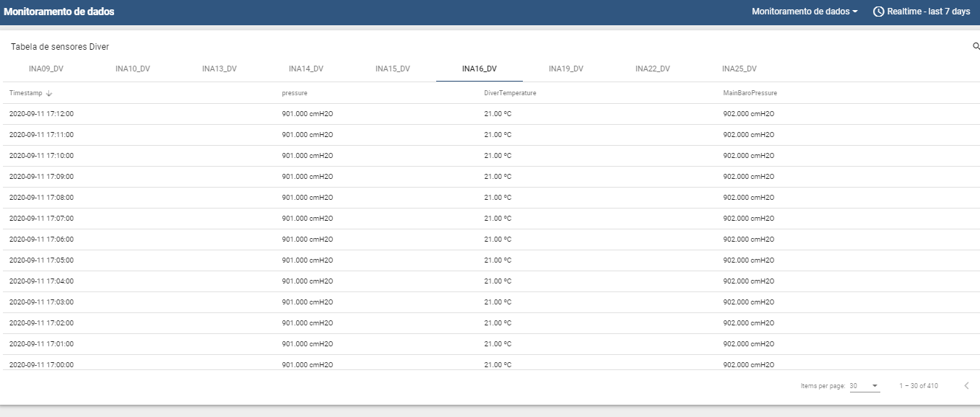Select timestamp 2020-09-11 17:04:00
980x417 pixels.
pyautogui.click(x=41, y=281)
